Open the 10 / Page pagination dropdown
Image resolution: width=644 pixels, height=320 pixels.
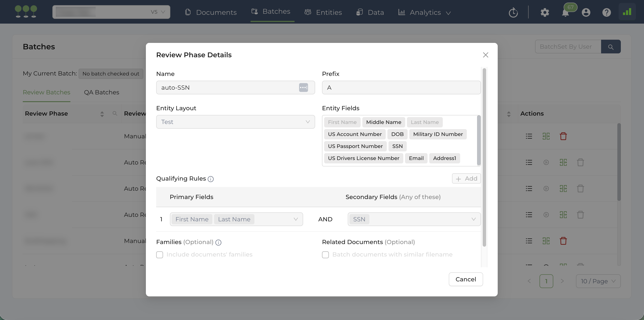598,281
